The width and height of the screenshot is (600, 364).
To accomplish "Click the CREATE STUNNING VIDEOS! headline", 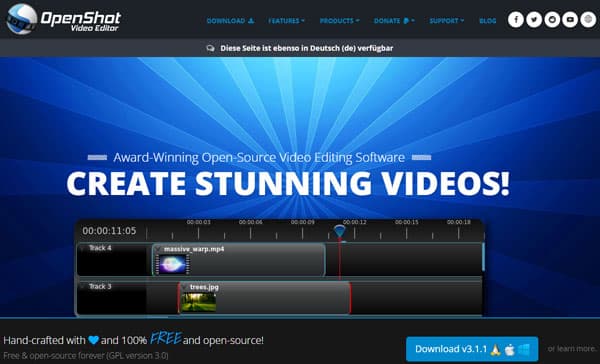I will (288, 184).
